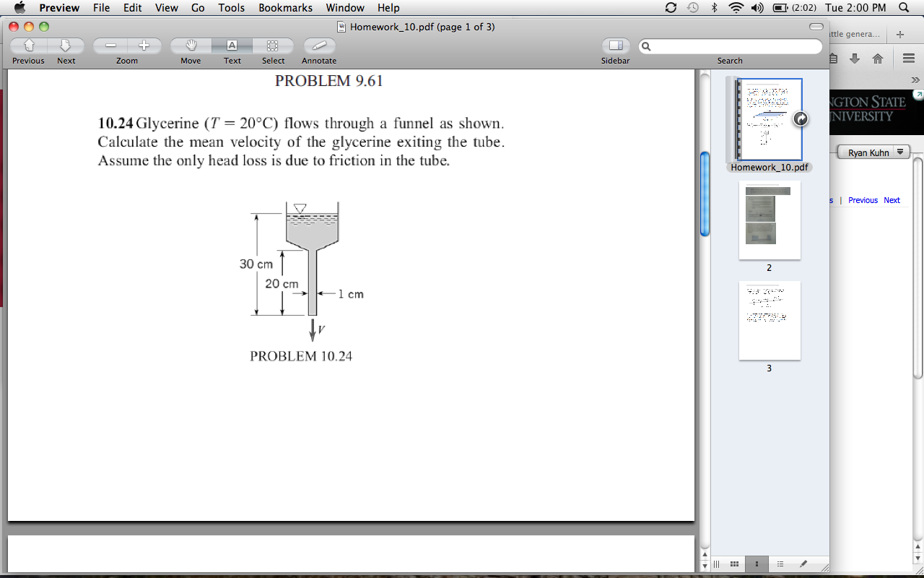924x578 pixels.
Task: Select page 2 thumbnail in the sidebar
Action: pyautogui.click(x=770, y=220)
